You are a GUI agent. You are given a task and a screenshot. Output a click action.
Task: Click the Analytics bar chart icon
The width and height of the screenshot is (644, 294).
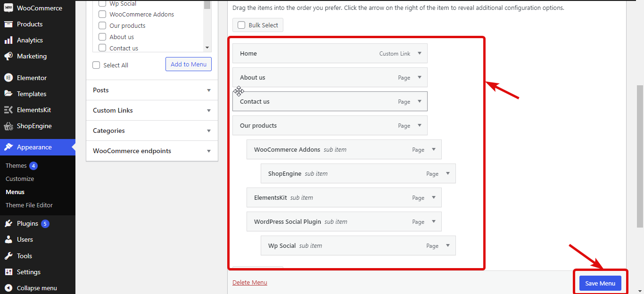pos(8,40)
